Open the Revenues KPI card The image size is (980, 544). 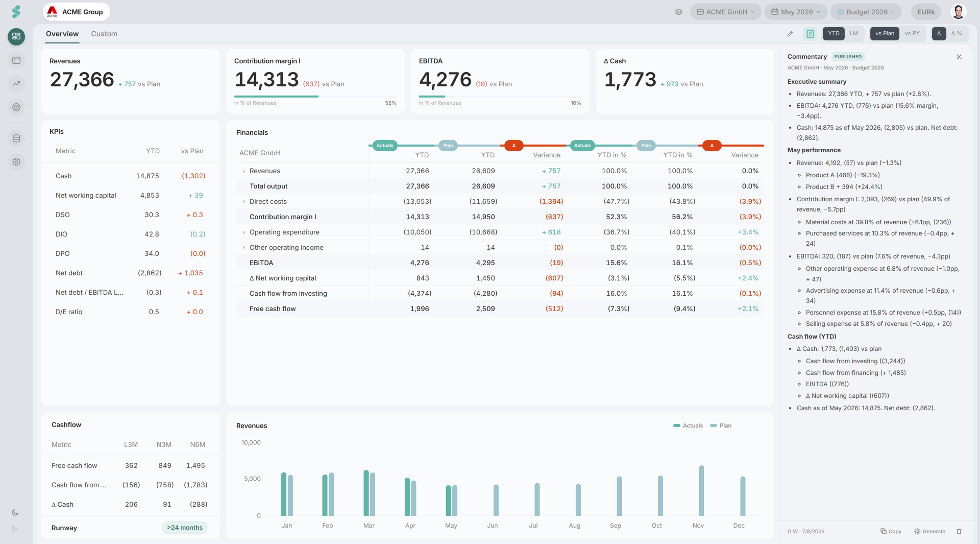click(131, 81)
